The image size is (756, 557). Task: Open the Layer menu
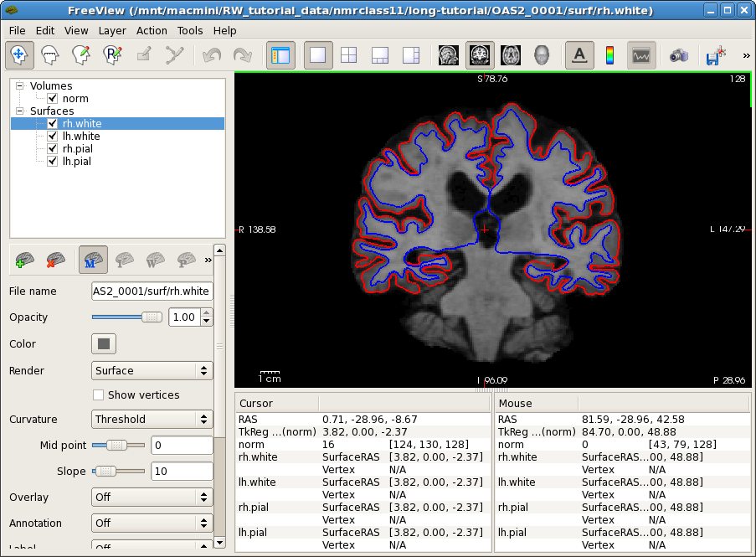point(112,30)
